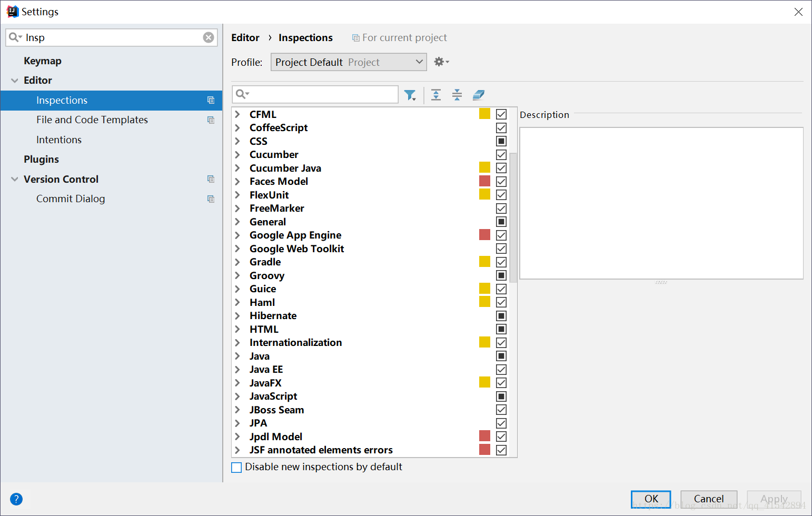Click the IntelliJ logo in the title bar
Viewport: 812px width, 516px height.
pos(12,12)
